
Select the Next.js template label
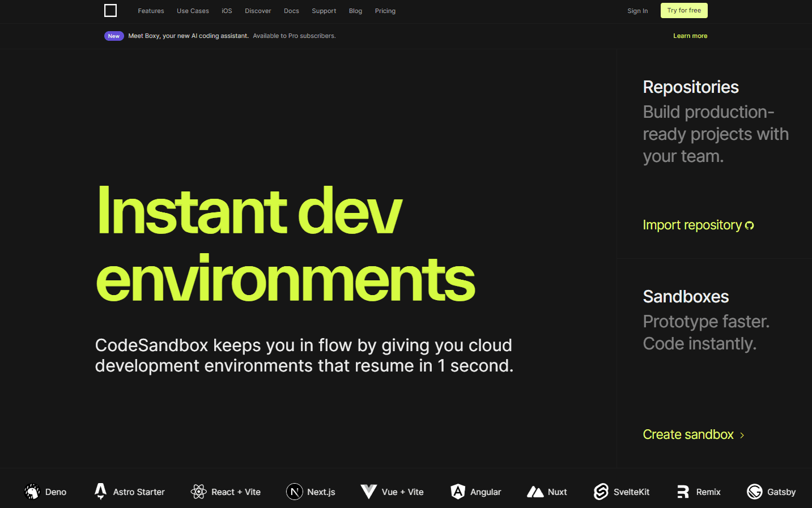pos(321,492)
